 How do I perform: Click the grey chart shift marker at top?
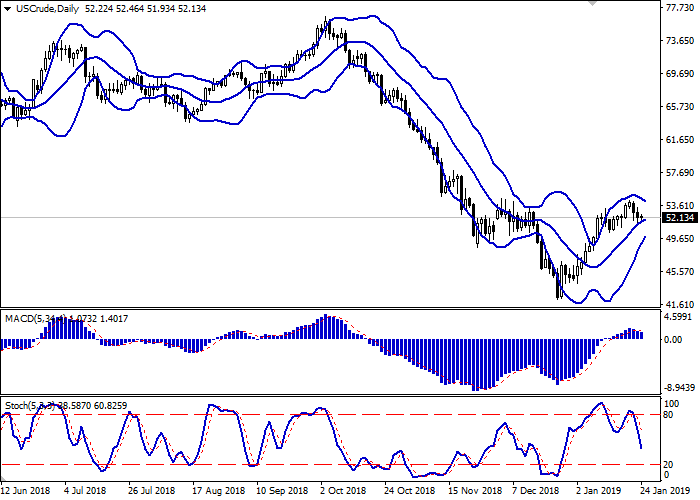coord(591,7)
